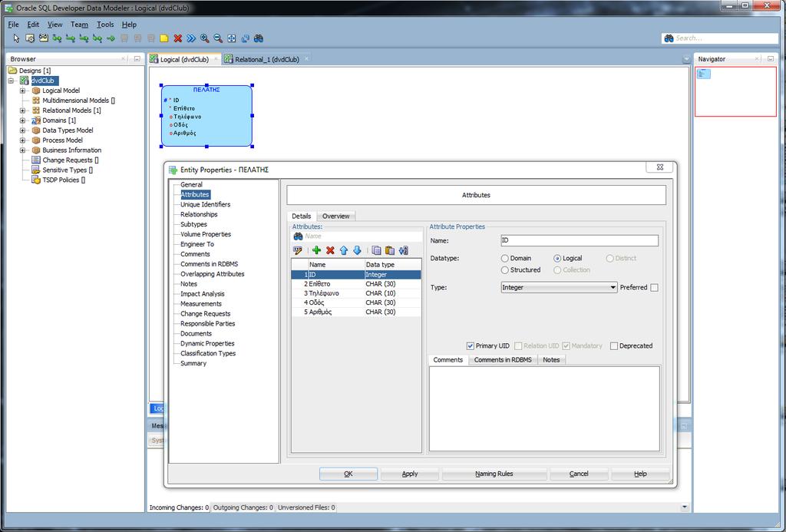This screenshot has height=532, width=786.
Task: Click the dvdClub design icon in Browser tree
Action: (x=24, y=81)
